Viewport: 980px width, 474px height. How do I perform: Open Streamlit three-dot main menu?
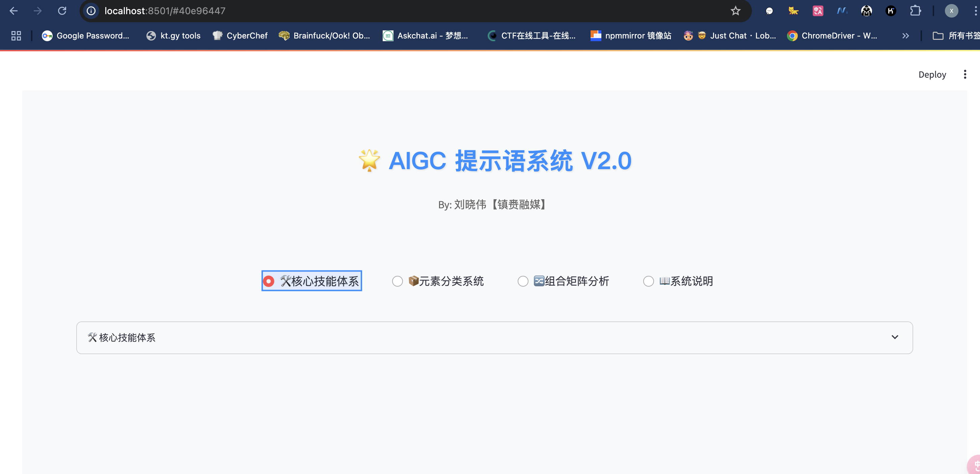pyautogui.click(x=964, y=74)
